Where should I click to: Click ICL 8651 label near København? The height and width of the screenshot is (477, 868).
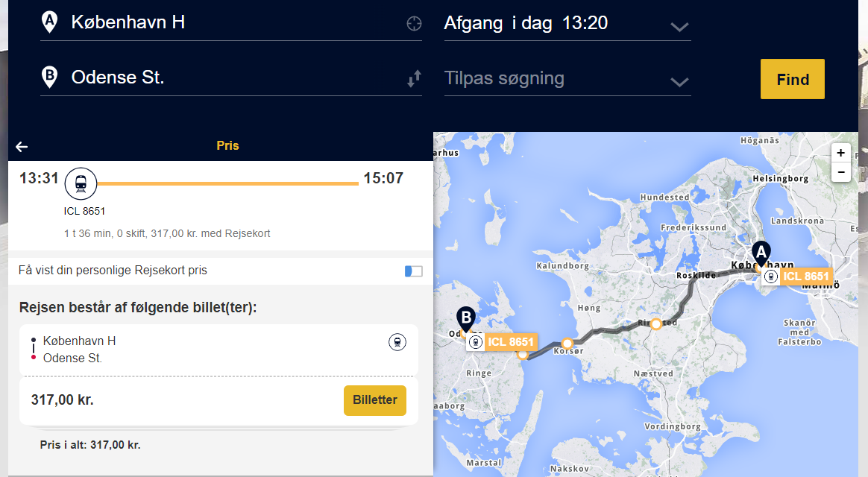[797, 276]
